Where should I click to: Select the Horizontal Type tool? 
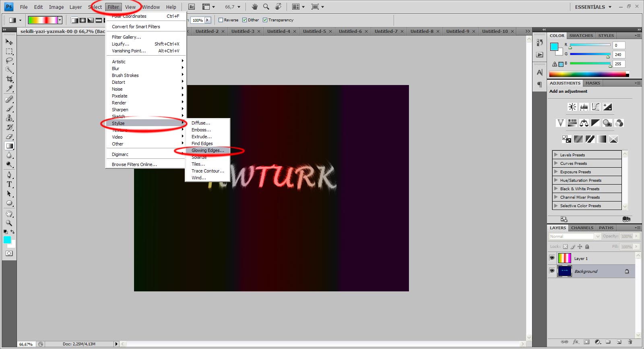(9, 184)
